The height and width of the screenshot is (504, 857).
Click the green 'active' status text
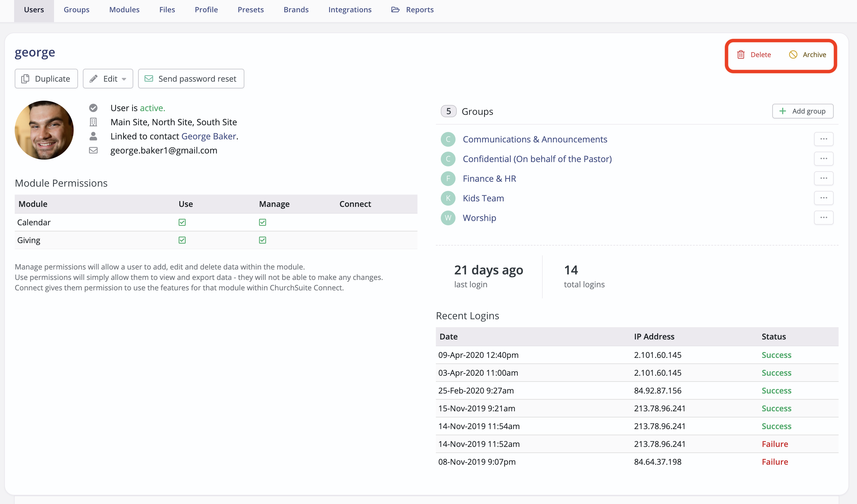152,108
